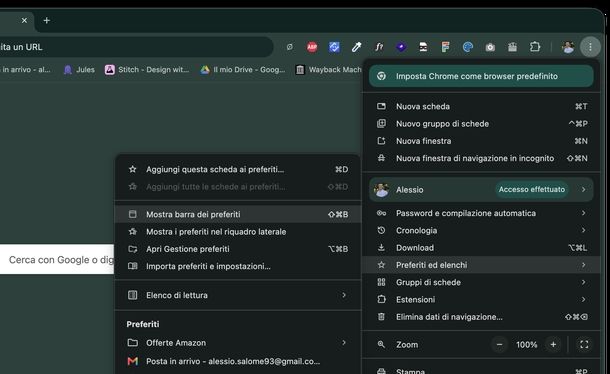Click the AdBlock Plus extension icon
Viewport: 610px width, 374px height.
[x=312, y=47]
